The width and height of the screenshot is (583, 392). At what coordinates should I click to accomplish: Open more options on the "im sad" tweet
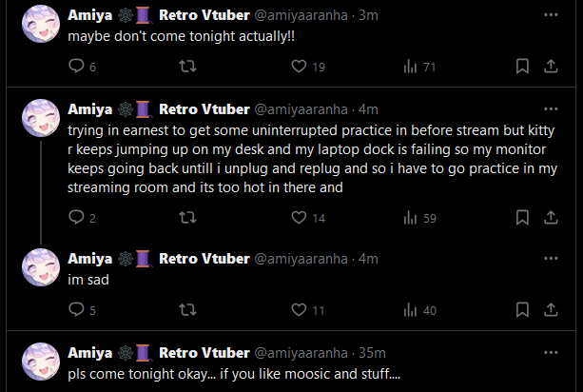click(x=551, y=259)
